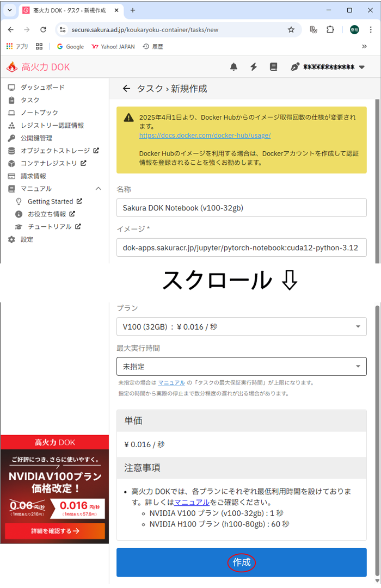Screen dimensions: 381x588
Task: Open オブジェクトストレージ external link
Action: (x=60, y=151)
